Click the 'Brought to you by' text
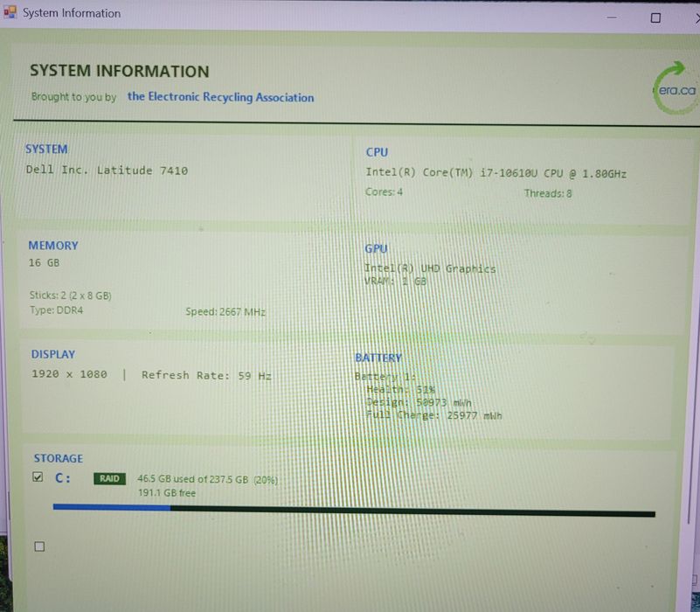The image size is (700, 612). [73, 96]
